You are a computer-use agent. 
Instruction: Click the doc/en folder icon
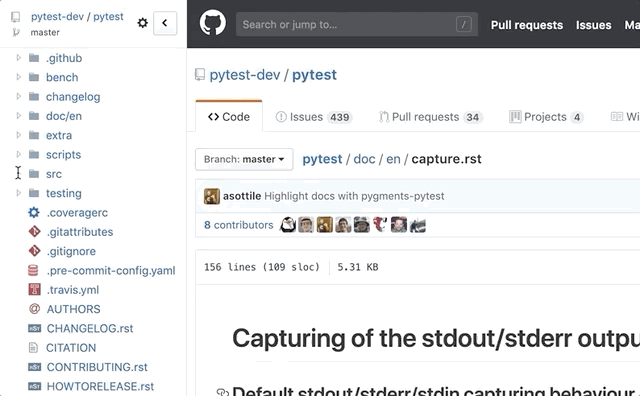point(34,116)
